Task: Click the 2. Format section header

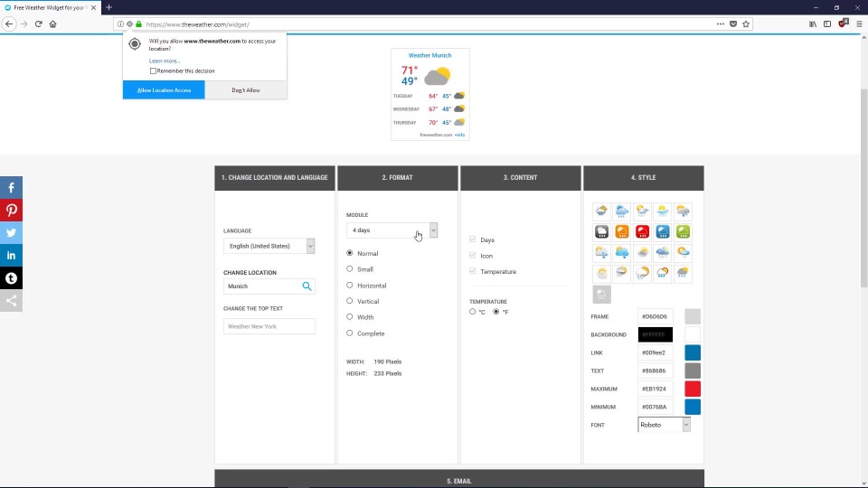Action: 398,178
